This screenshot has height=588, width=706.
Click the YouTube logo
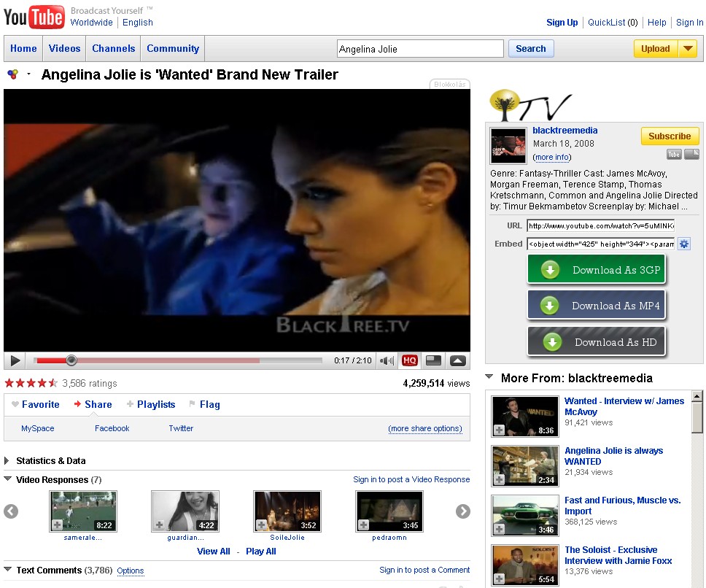[x=34, y=17]
